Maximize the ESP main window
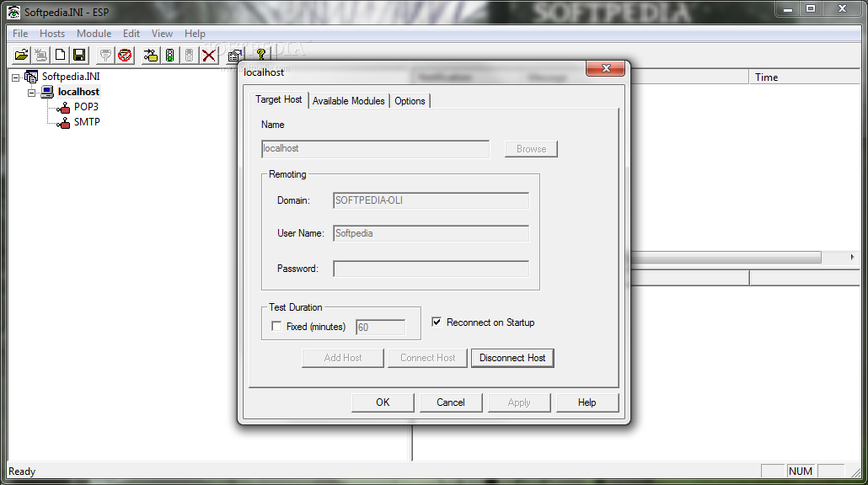The image size is (868, 485). tap(811, 9)
